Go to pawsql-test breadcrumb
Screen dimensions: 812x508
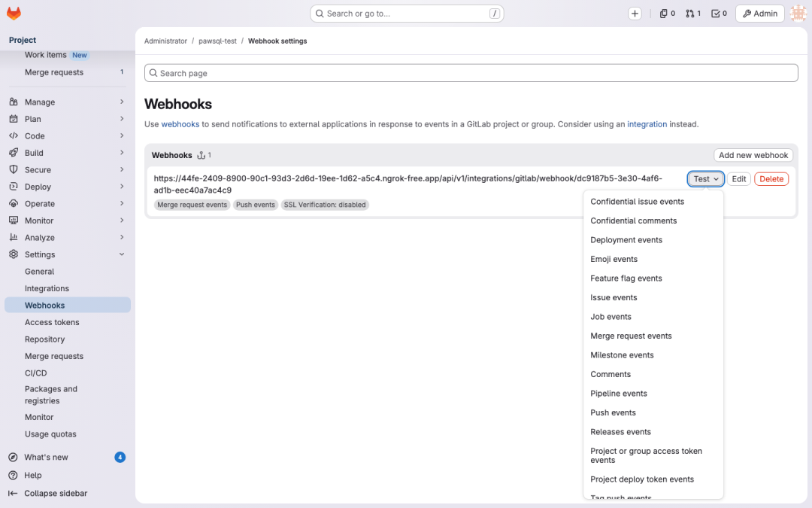(217, 41)
